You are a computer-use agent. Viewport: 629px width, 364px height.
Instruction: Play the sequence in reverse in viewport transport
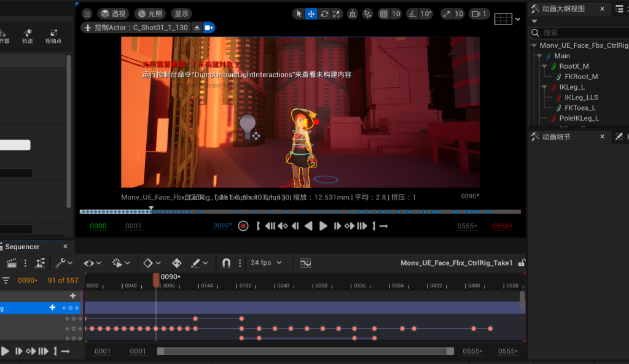point(308,226)
